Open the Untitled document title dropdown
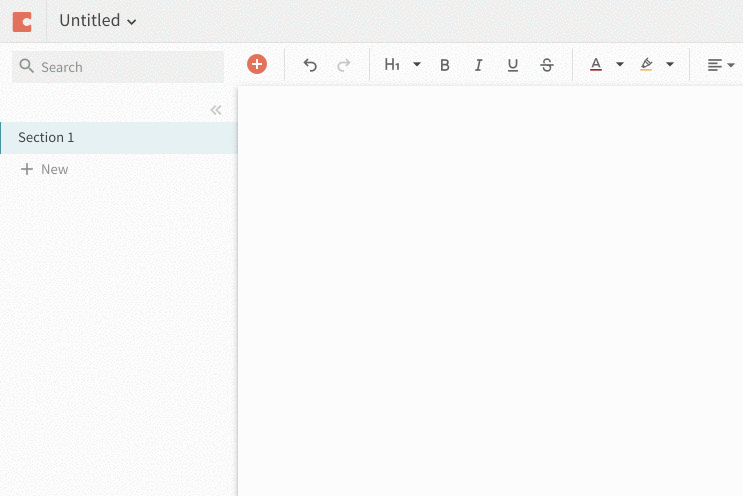This screenshot has width=743, height=496. (98, 21)
